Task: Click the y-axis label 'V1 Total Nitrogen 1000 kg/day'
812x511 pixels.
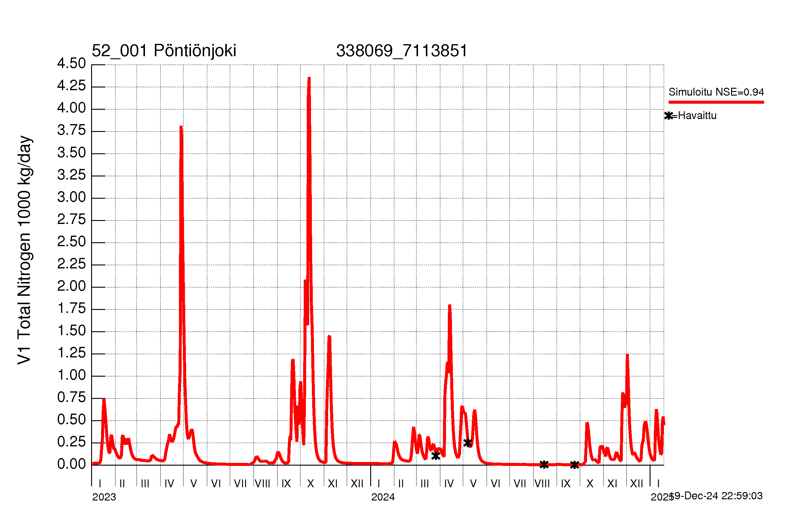Action: click(x=25, y=250)
